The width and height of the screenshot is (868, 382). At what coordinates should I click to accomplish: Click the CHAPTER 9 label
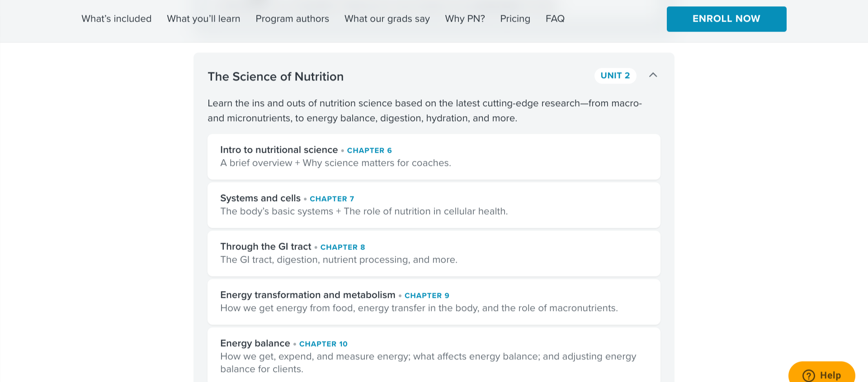(x=426, y=296)
